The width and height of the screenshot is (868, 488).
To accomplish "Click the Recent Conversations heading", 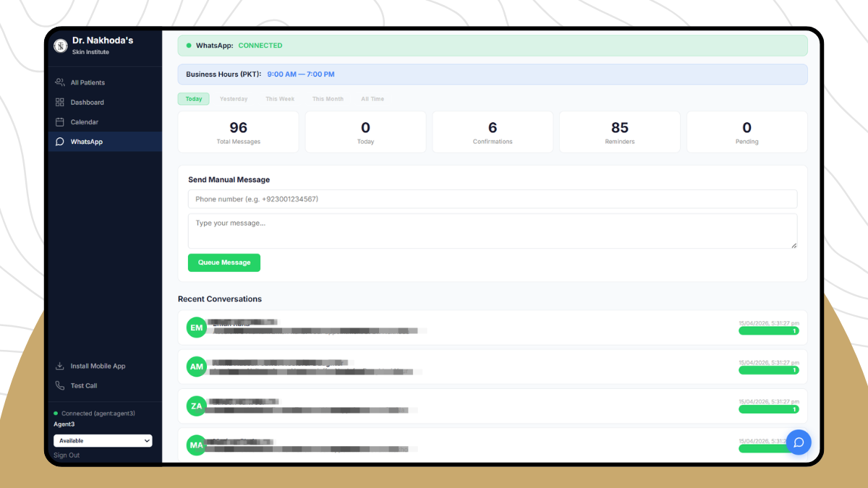I will (x=220, y=299).
